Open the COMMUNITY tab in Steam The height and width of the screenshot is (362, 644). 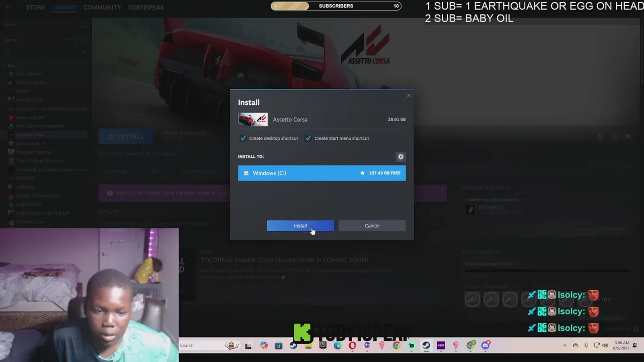pos(102,8)
